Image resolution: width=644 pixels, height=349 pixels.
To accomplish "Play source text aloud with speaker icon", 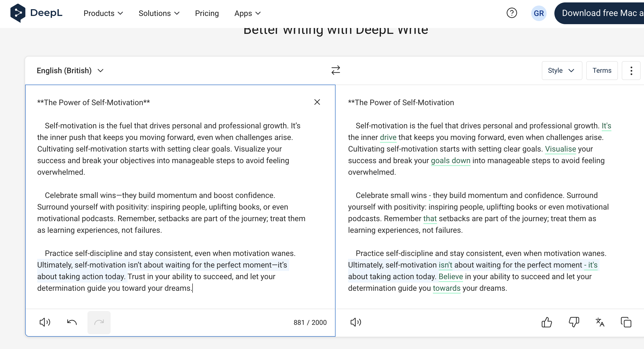I will 44,322.
